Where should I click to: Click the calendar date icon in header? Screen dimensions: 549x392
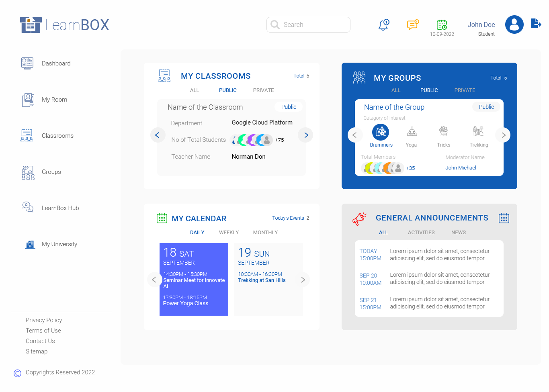coord(442,25)
